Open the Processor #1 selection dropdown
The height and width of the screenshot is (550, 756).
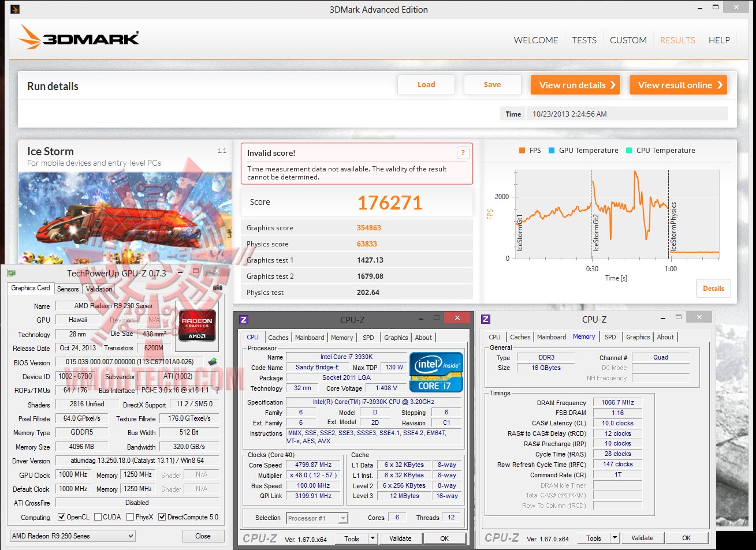pos(317,518)
